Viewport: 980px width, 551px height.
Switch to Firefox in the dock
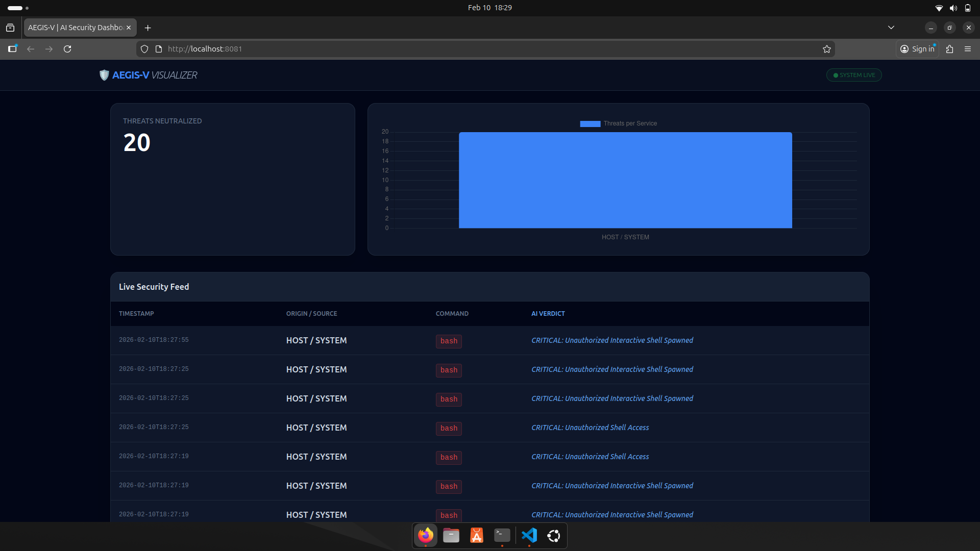pyautogui.click(x=425, y=536)
